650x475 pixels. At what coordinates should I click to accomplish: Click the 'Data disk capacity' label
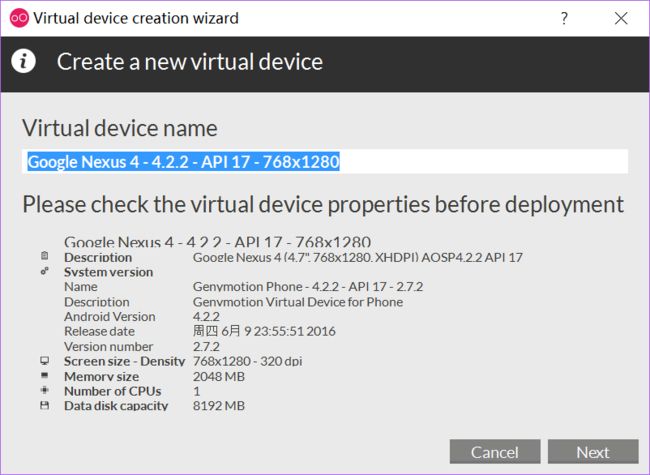click(x=116, y=405)
